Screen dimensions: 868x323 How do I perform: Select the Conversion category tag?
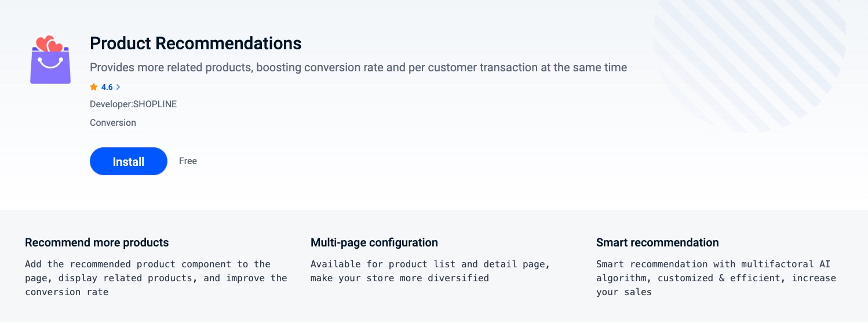[113, 122]
